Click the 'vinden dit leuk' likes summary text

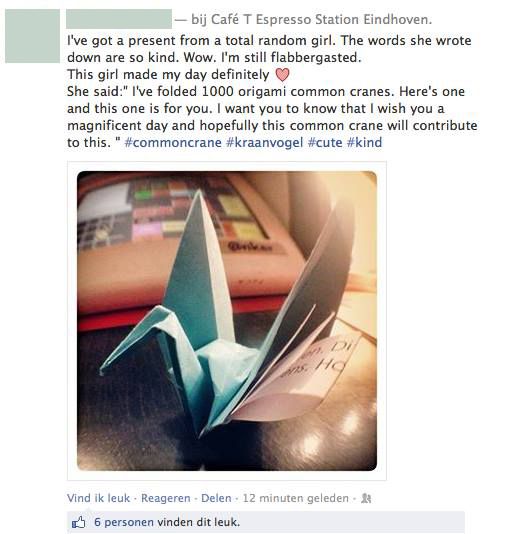[199, 522]
